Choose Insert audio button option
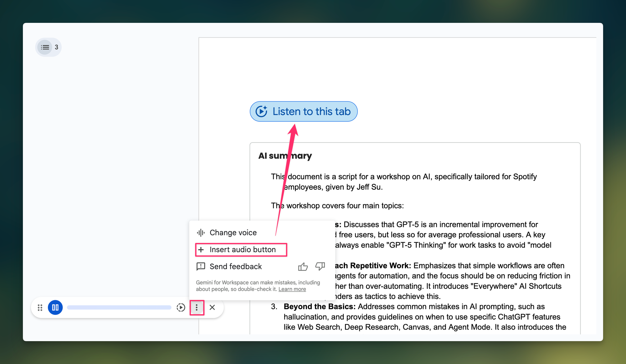The width and height of the screenshot is (626, 364). click(x=243, y=249)
